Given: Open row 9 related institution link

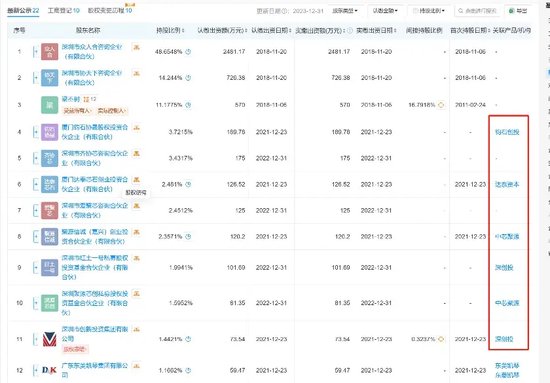Looking at the screenshot, I should pyautogui.click(x=504, y=268).
